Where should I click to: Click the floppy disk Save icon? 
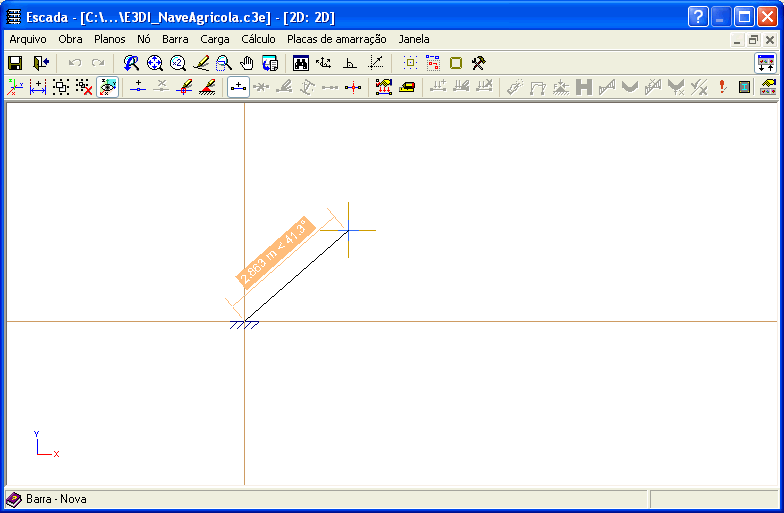tap(15, 63)
